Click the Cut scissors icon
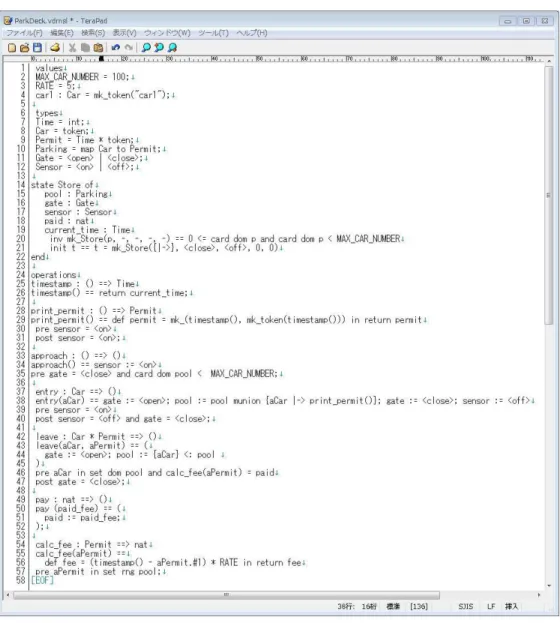The image size is (560, 623). (72, 48)
